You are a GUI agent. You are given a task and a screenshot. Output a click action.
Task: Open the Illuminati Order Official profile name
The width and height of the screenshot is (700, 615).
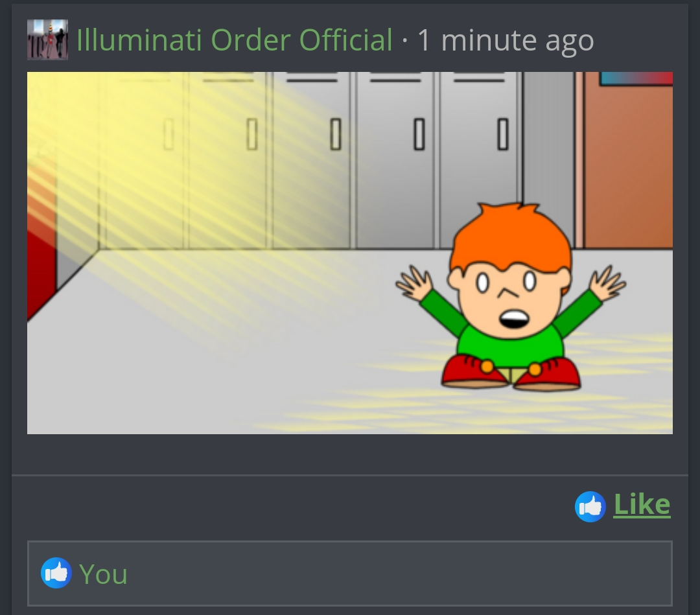[x=235, y=40]
